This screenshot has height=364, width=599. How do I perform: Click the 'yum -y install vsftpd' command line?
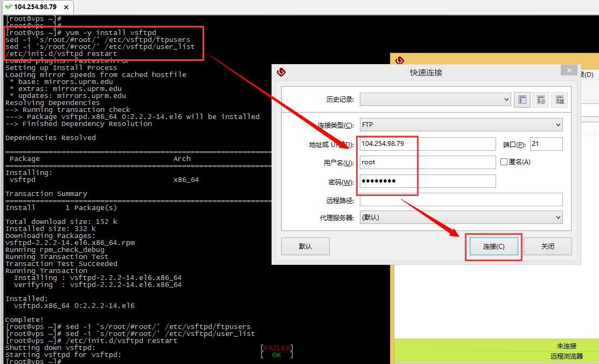pyautogui.click(x=81, y=32)
